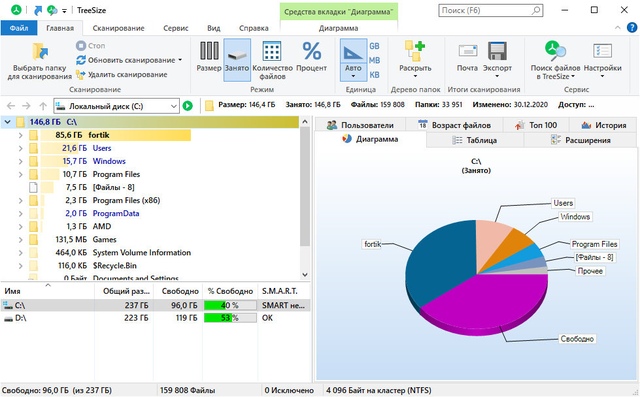
Task: Select the C:\ drive row in the drive list
Action: point(155,305)
